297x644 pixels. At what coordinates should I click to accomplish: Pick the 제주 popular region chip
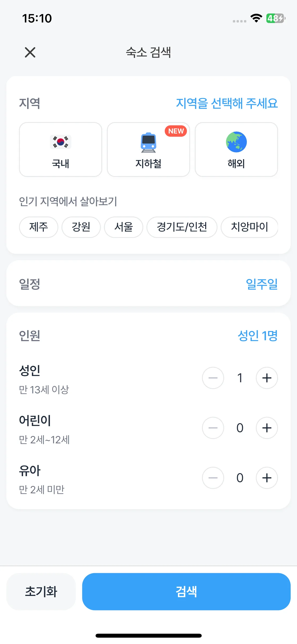point(39,227)
